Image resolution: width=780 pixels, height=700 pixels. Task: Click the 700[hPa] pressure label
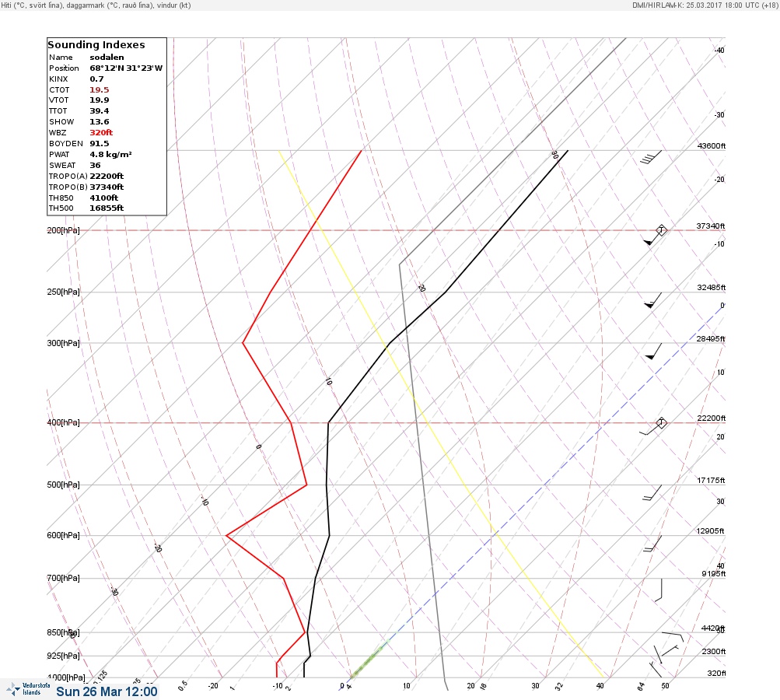point(63,578)
